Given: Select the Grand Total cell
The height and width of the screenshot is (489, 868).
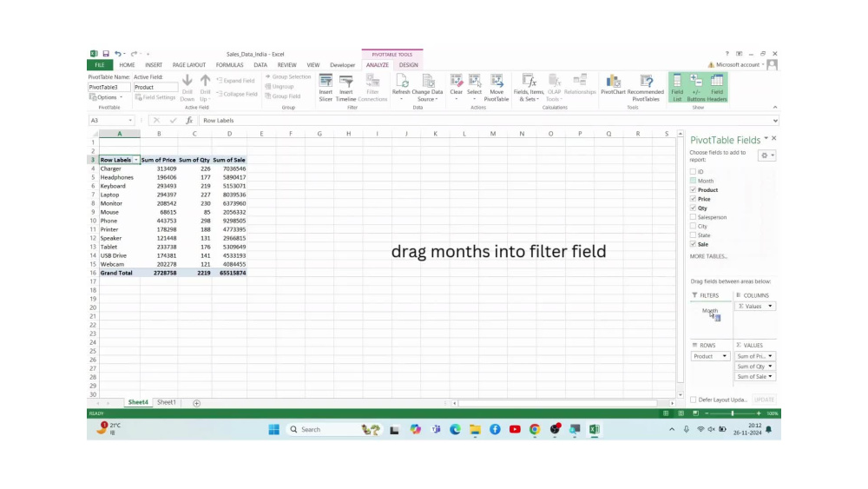Looking at the screenshot, I should (x=120, y=273).
